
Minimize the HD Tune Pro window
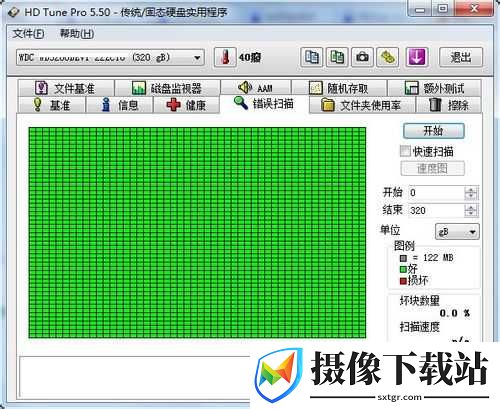coord(420,9)
